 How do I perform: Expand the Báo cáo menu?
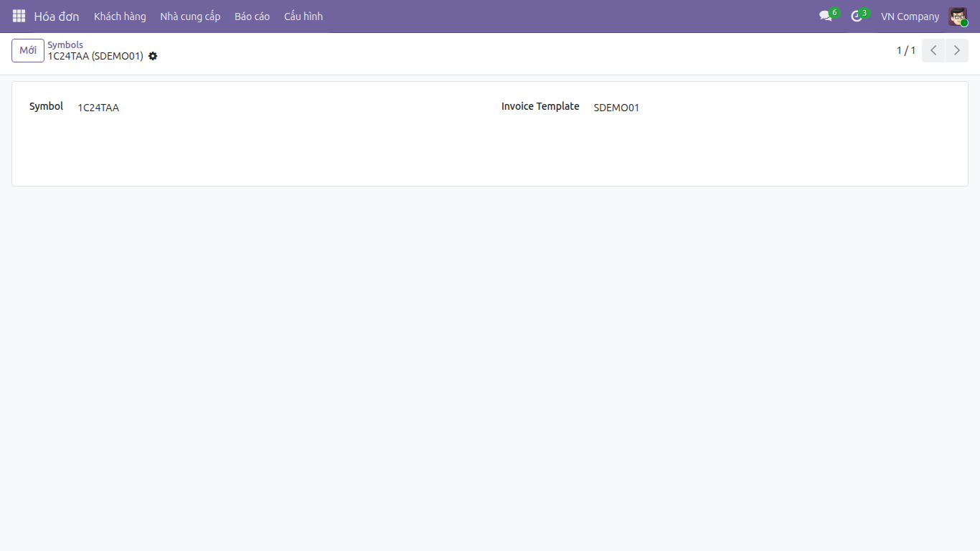pyautogui.click(x=252, y=16)
